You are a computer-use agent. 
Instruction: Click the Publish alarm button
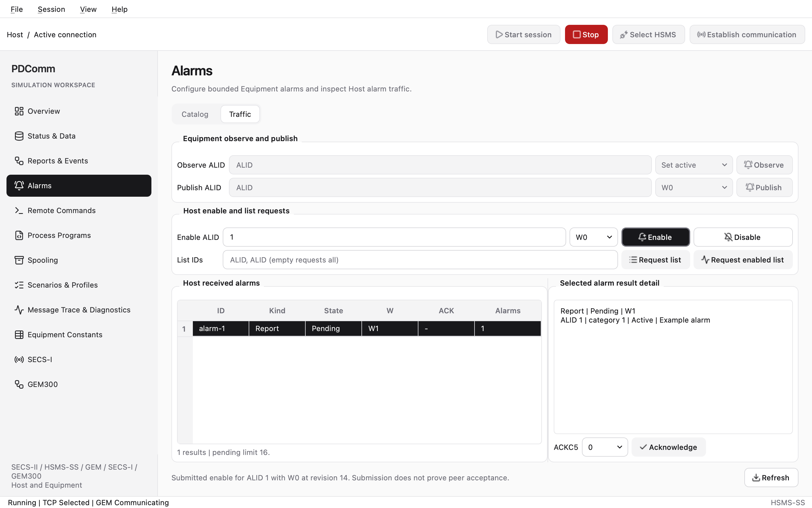(x=764, y=187)
